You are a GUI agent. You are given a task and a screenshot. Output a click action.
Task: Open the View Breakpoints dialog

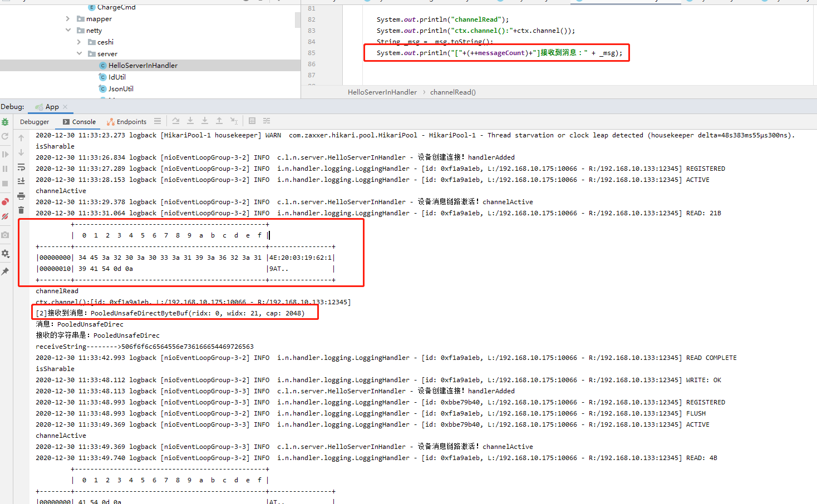click(5, 201)
